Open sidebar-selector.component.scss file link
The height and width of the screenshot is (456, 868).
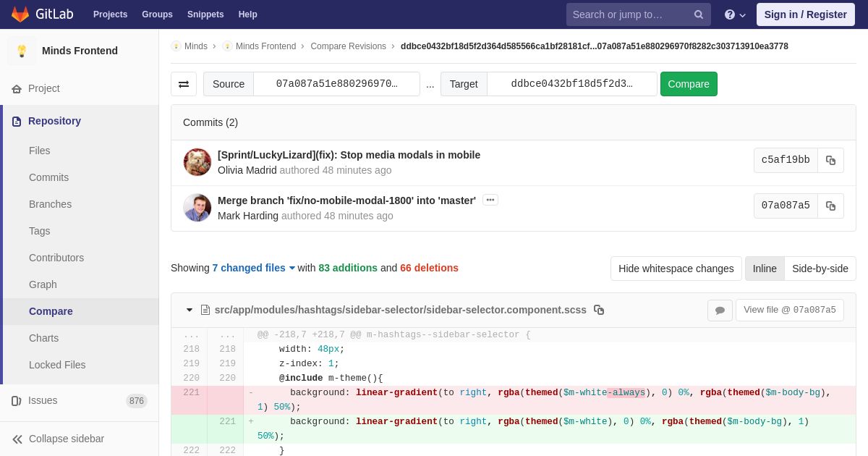(x=400, y=310)
